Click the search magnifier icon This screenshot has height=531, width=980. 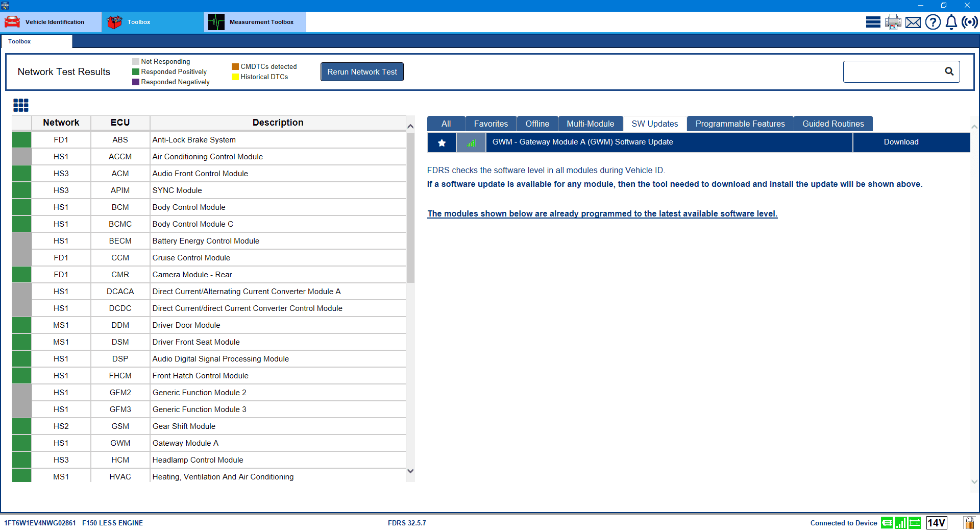click(x=949, y=71)
